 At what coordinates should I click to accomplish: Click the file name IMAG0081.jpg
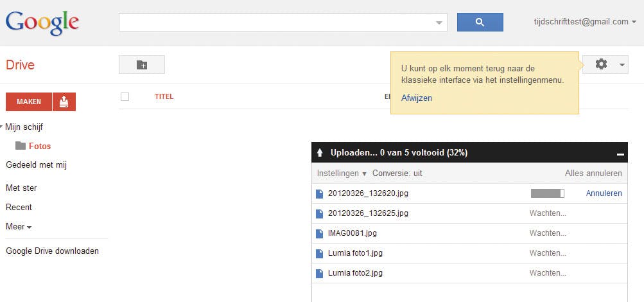(x=352, y=233)
